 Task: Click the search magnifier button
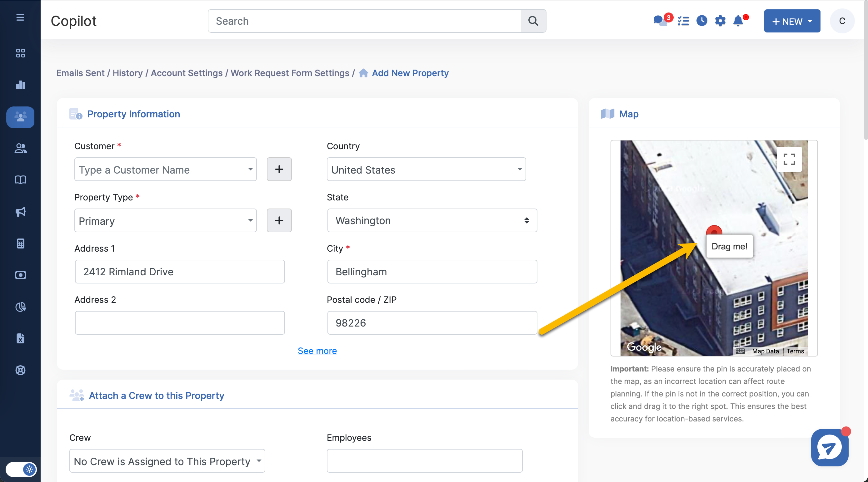(533, 21)
